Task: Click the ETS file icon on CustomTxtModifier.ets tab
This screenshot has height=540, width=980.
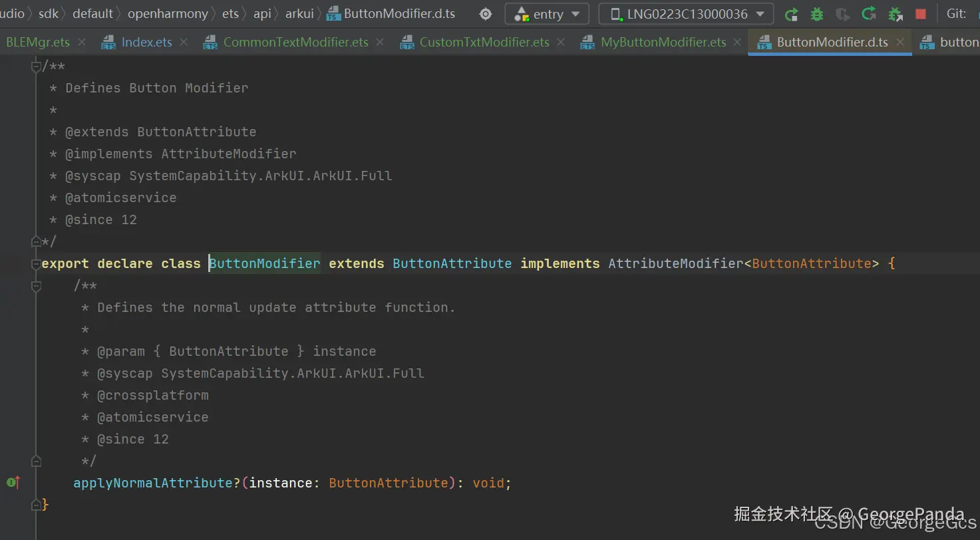Action: pos(407,43)
